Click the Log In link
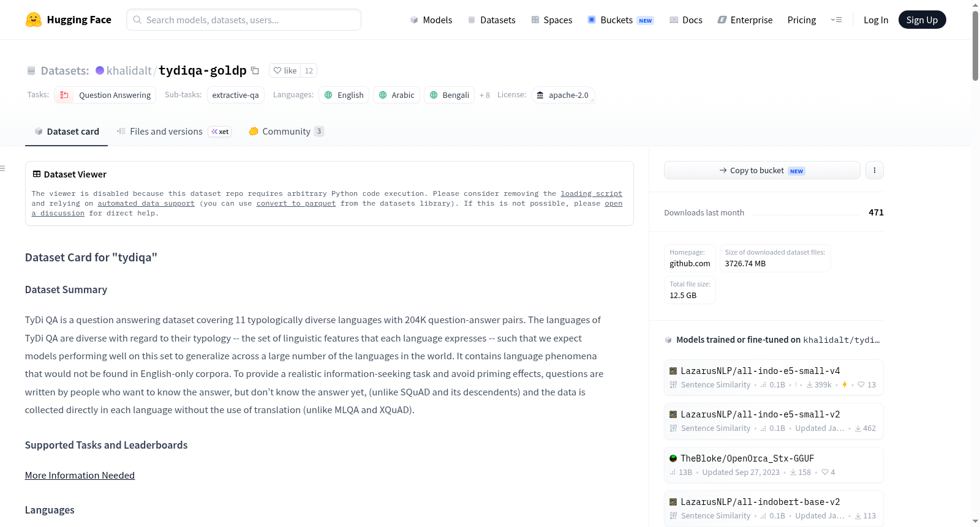The height and width of the screenshot is (527, 980). pyautogui.click(x=875, y=20)
